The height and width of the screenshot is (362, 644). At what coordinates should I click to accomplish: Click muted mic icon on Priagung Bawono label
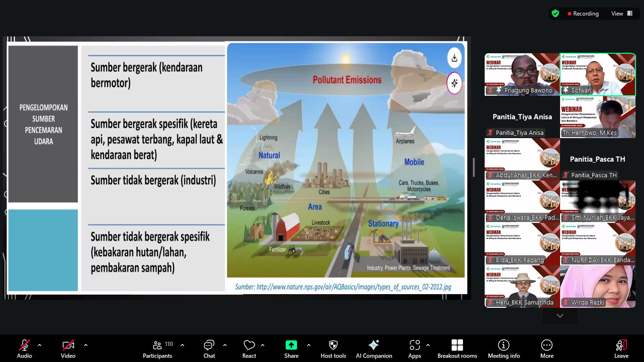coord(490,90)
